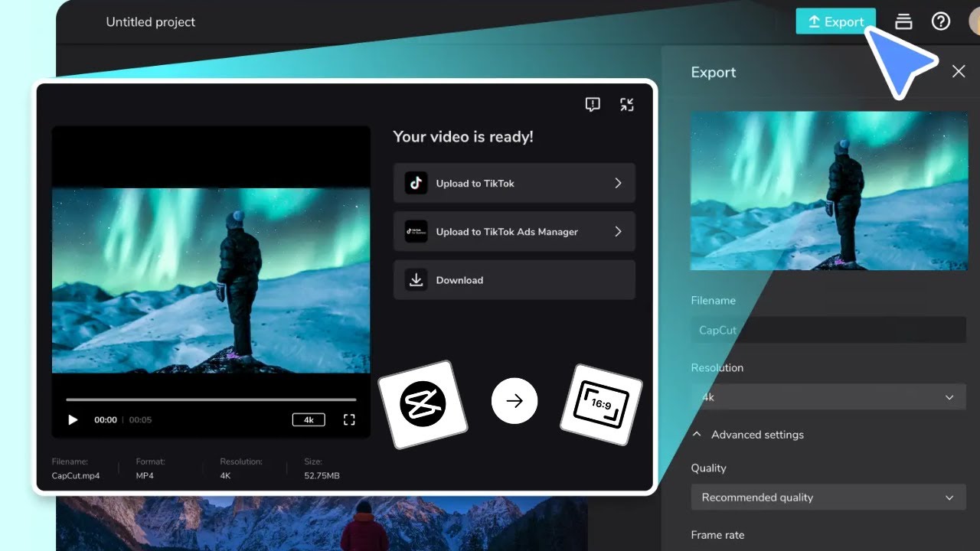Image resolution: width=980 pixels, height=551 pixels.
Task: Open the Quality dropdown, Recommended quality
Action: (x=828, y=497)
